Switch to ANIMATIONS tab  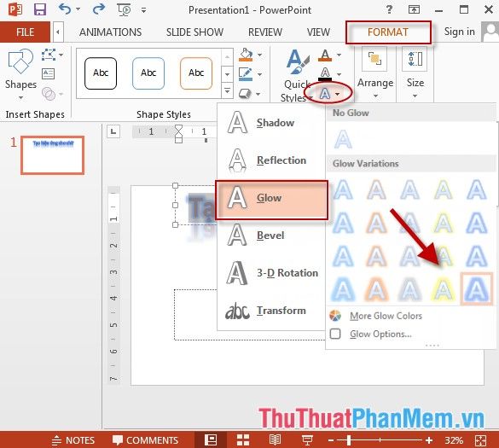110,32
